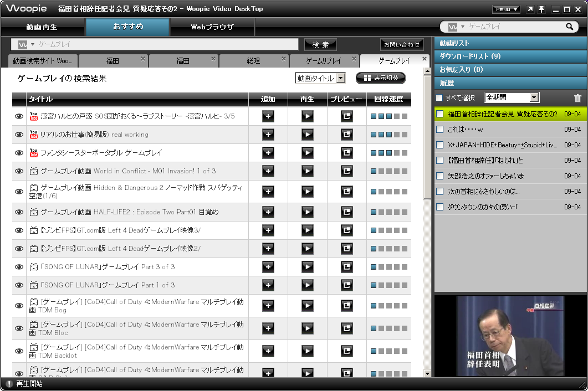The height and width of the screenshot is (391, 588).
Task: Check the ダウンタウンのガキの使い history item
Action: (x=440, y=207)
